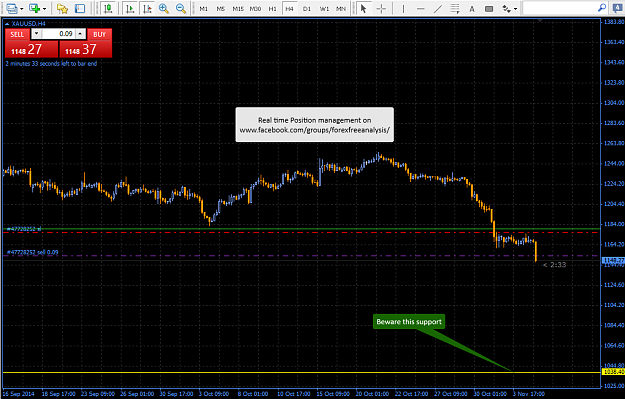Select the horizontal line drawing tool
This screenshot has height=399, width=625.
click(421, 8)
